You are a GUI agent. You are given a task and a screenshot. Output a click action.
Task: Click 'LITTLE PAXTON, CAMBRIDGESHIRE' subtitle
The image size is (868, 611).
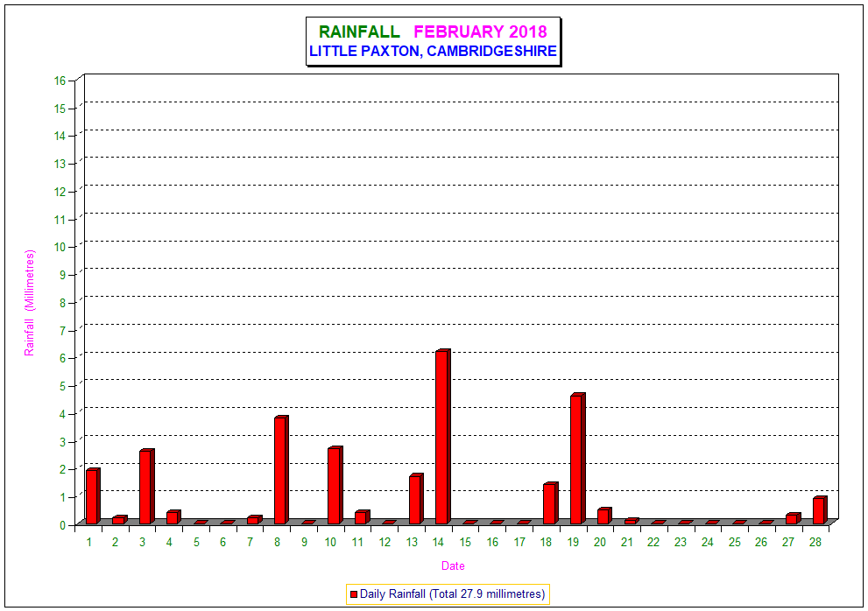pos(433,51)
